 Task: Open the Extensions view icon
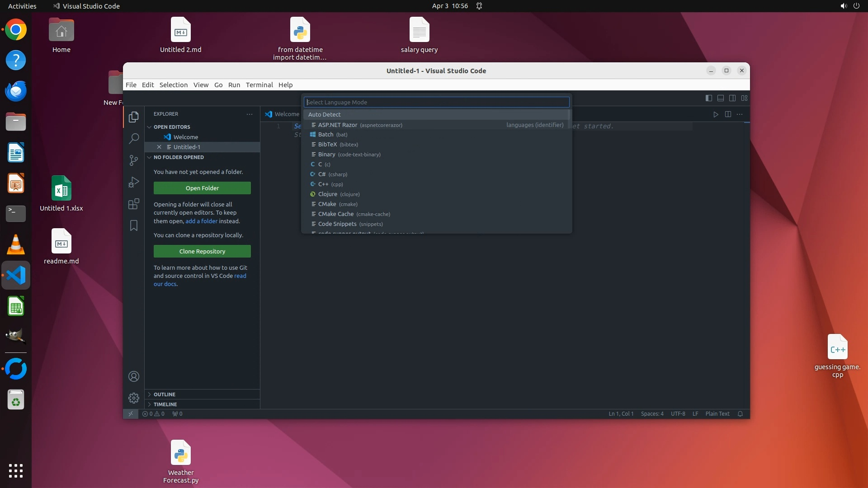click(x=134, y=204)
